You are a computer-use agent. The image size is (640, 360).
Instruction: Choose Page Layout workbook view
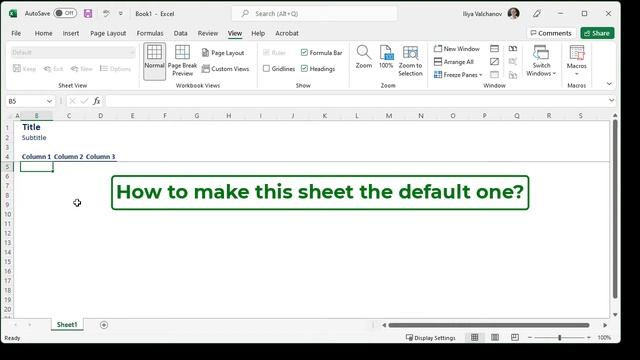coord(223,53)
